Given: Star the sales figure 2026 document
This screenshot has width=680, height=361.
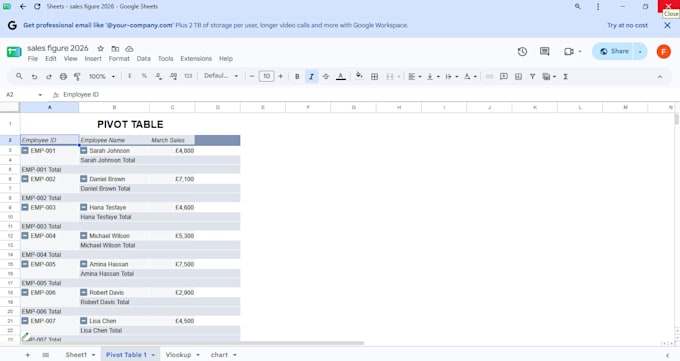Looking at the screenshot, I should point(101,49).
